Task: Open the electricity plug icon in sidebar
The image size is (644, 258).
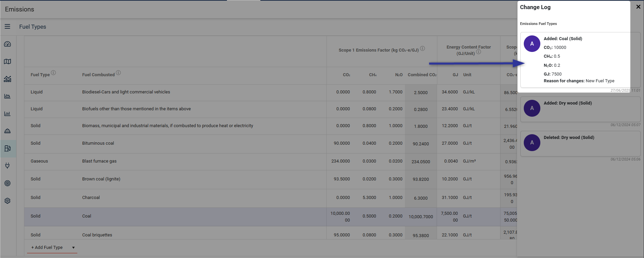Action: (7, 166)
